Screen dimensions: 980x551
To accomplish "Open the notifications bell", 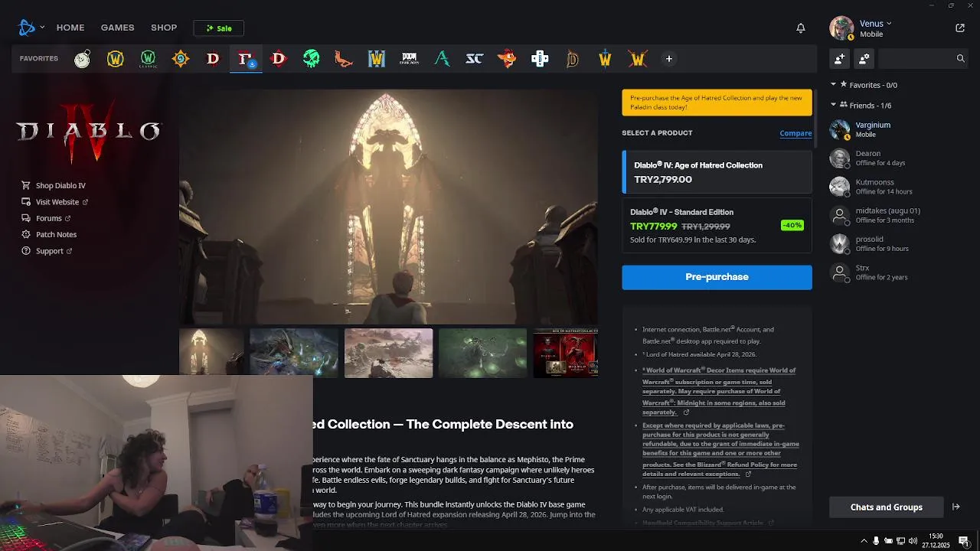I will click(801, 28).
